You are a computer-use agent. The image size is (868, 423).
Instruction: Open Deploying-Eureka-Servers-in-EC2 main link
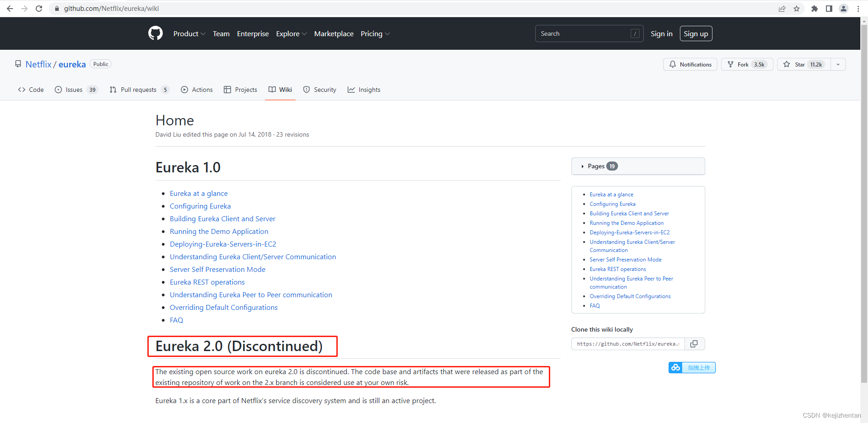coord(223,244)
